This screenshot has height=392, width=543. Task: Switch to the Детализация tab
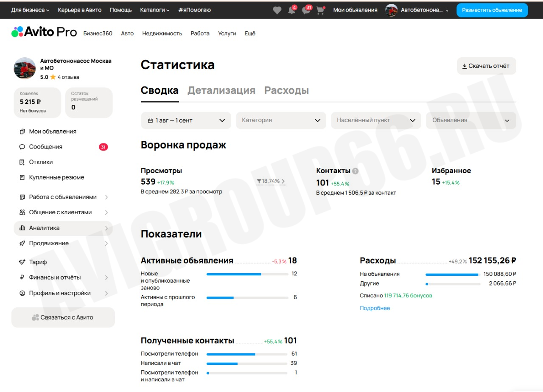click(221, 90)
